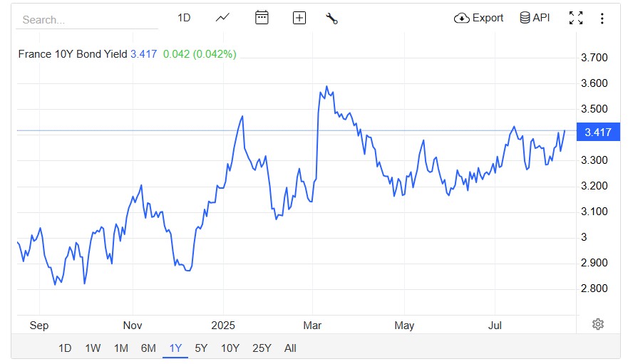Click the Search input field
Image resolution: width=628 pixels, height=364 pixels.
pos(86,20)
